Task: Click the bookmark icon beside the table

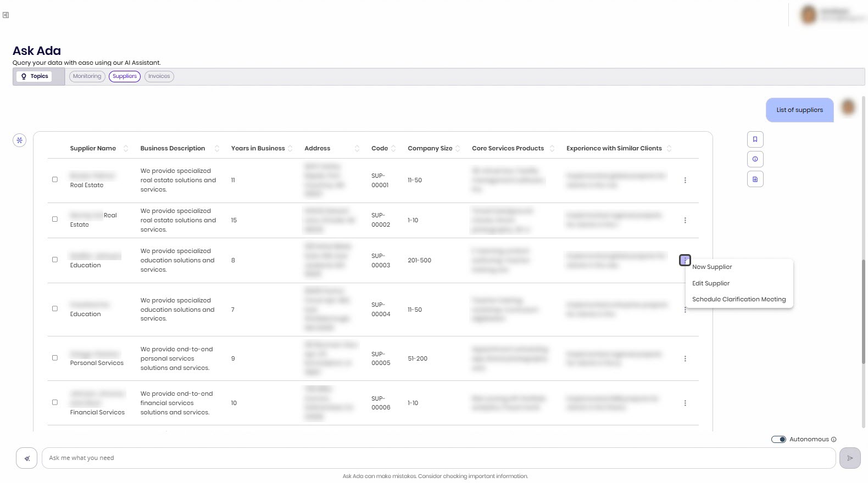Action: click(x=755, y=139)
